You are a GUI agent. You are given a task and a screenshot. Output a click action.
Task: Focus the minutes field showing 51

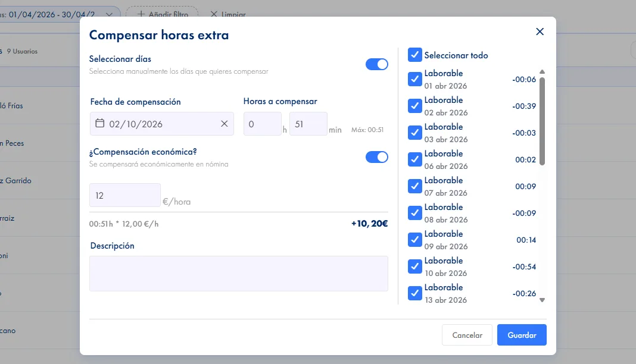[x=308, y=124]
